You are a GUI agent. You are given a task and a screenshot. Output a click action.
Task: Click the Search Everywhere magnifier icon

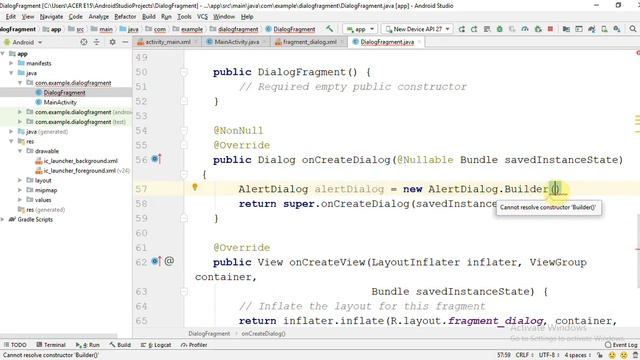(633, 29)
